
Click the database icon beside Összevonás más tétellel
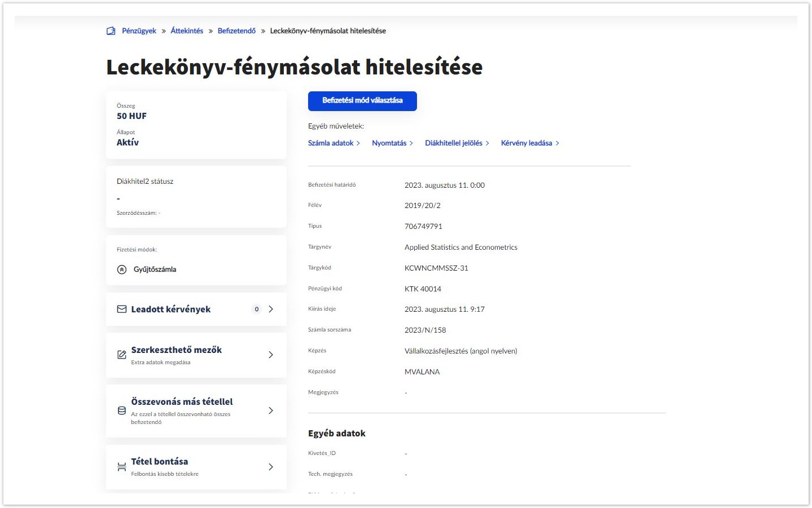(x=122, y=410)
